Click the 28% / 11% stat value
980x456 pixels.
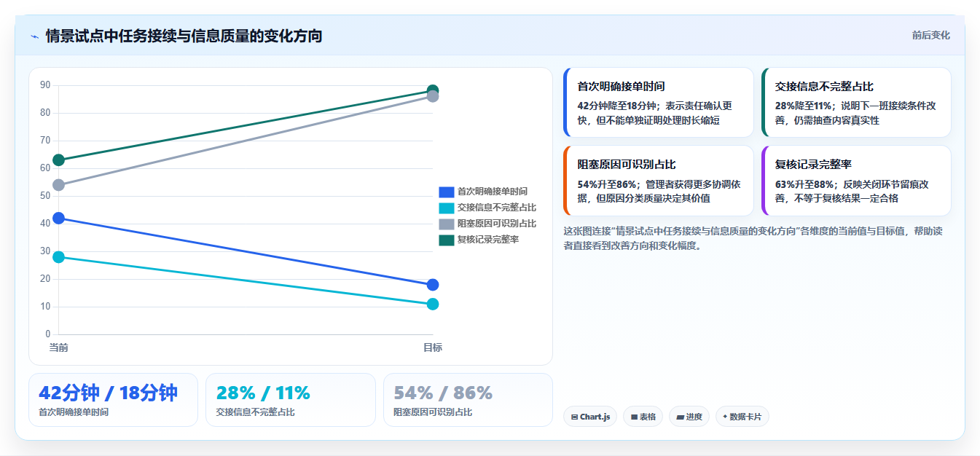[x=263, y=393]
